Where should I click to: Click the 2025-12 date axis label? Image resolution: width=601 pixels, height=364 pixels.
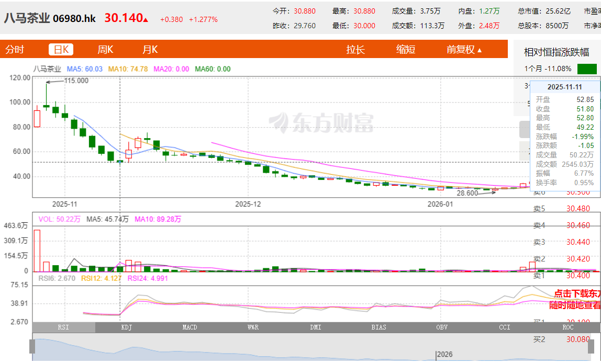point(248,204)
